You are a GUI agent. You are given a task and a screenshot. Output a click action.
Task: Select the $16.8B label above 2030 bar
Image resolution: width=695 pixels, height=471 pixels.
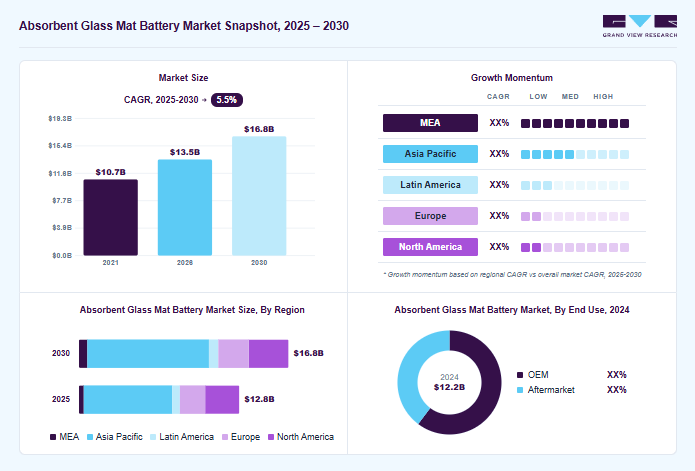(259, 129)
